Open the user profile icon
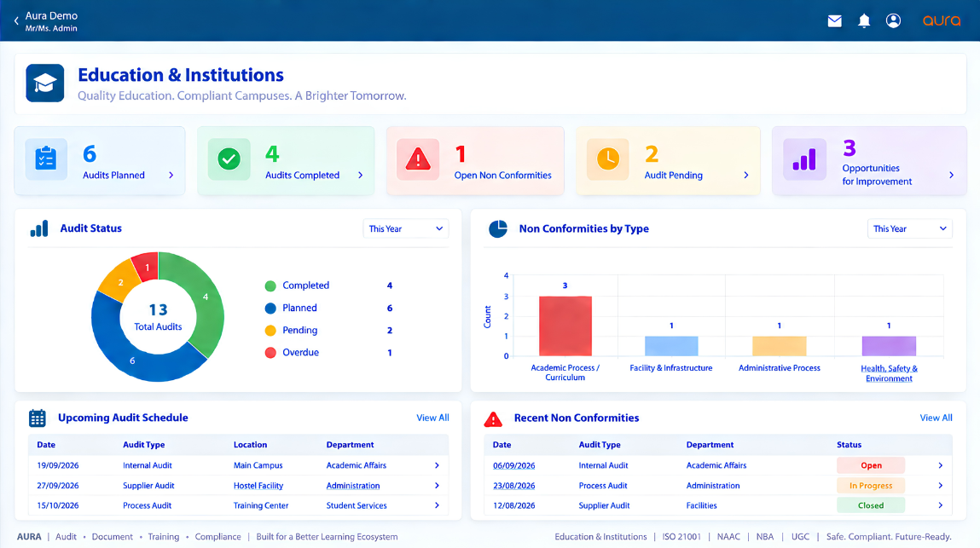Image resolution: width=980 pixels, height=548 pixels. [x=893, y=20]
